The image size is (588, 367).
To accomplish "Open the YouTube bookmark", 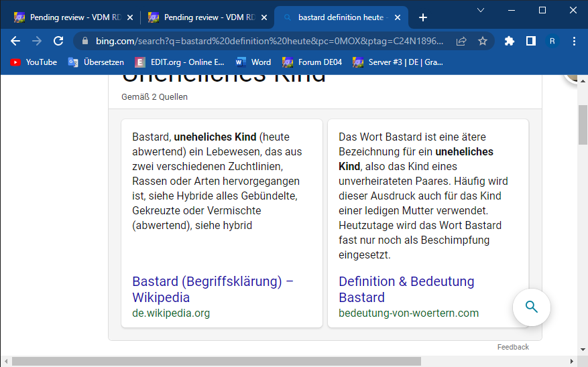I will tap(34, 62).
